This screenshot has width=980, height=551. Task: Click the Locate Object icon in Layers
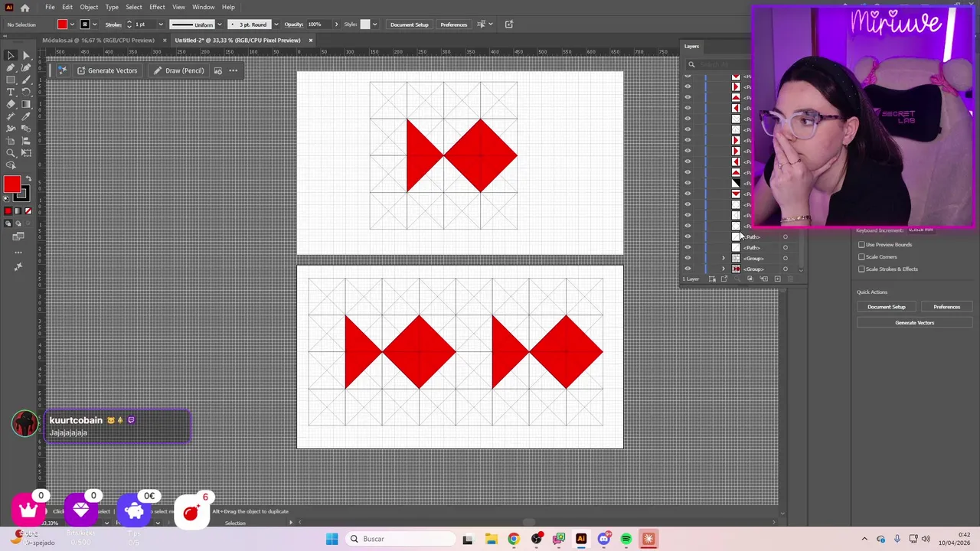click(737, 279)
